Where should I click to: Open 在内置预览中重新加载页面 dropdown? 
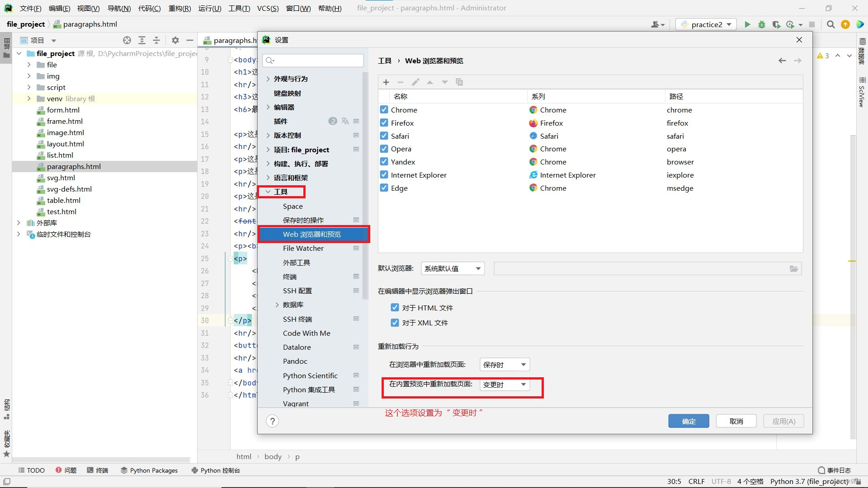pyautogui.click(x=505, y=385)
